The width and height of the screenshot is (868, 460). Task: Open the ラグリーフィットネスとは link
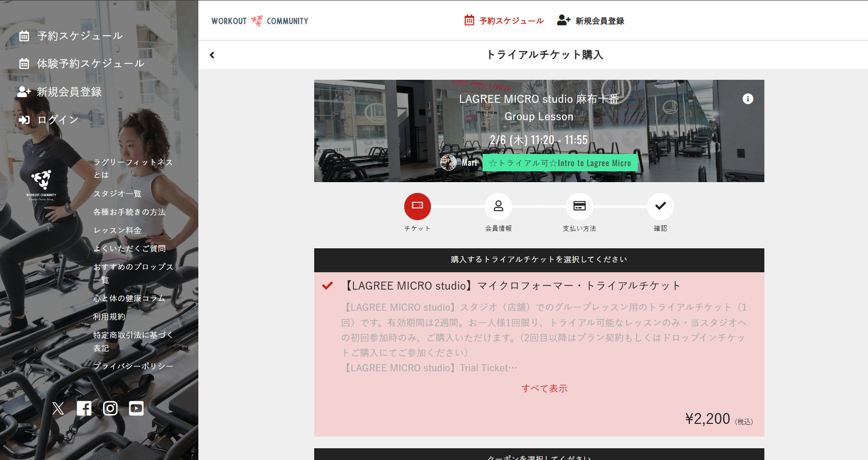[133, 169]
